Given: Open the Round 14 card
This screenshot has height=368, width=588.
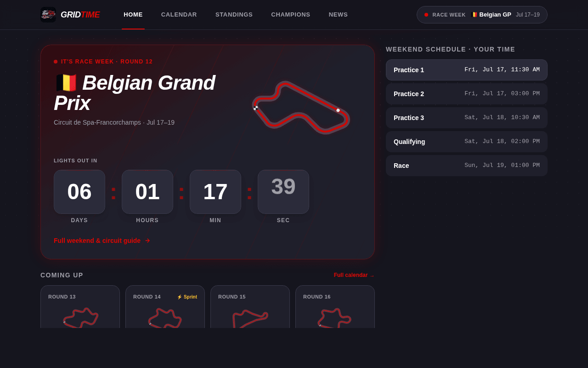Looking at the screenshot, I should click(x=165, y=307).
